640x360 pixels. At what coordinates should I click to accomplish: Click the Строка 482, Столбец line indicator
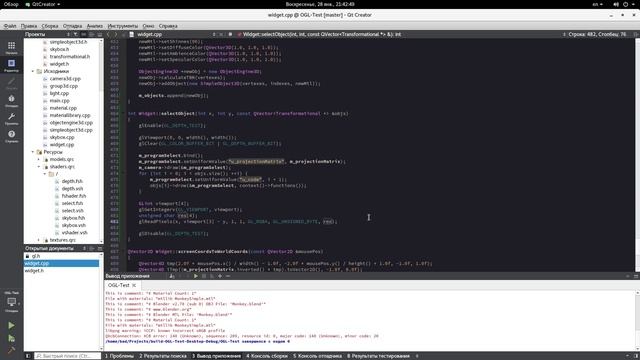pyautogui.click(x=597, y=34)
